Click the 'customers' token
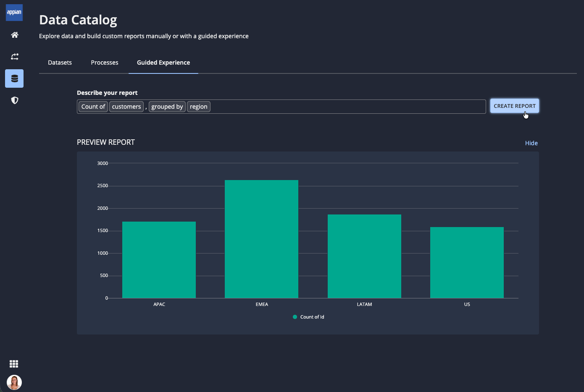This screenshot has width=584, height=392. 126,107
